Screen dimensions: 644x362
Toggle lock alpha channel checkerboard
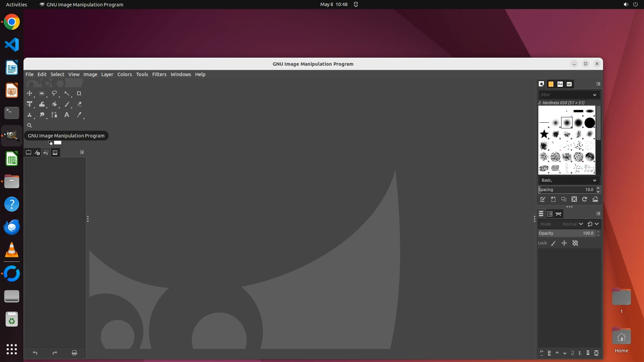point(575,243)
